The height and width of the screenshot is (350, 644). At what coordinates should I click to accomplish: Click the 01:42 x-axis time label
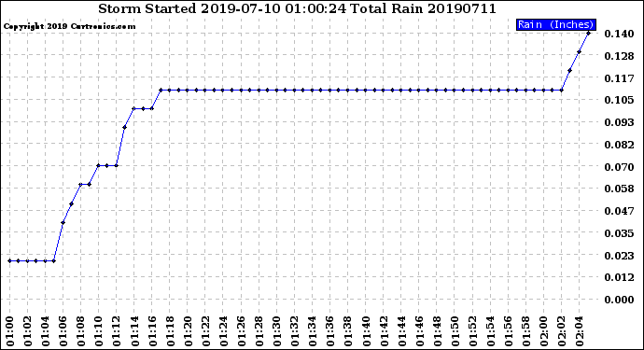pyautogui.click(x=384, y=331)
